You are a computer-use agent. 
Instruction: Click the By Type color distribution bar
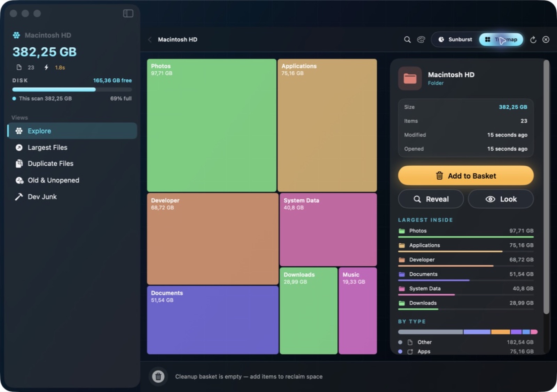pos(468,332)
